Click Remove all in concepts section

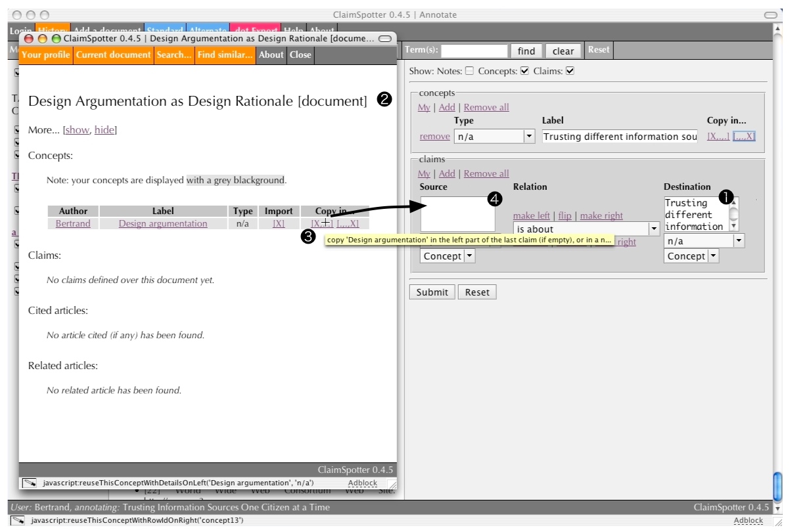[486, 107]
